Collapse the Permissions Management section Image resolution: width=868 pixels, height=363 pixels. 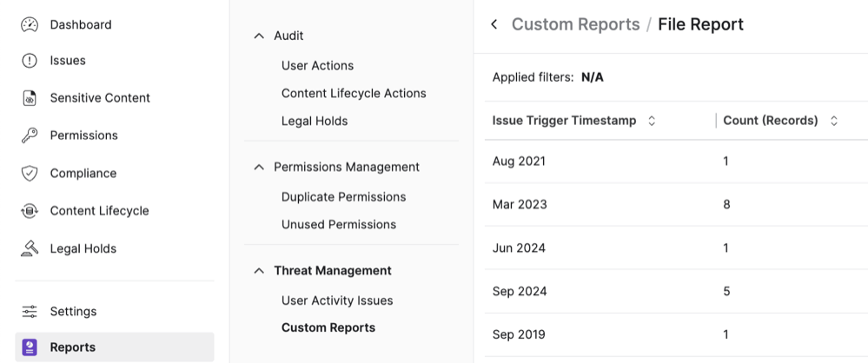(x=259, y=167)
